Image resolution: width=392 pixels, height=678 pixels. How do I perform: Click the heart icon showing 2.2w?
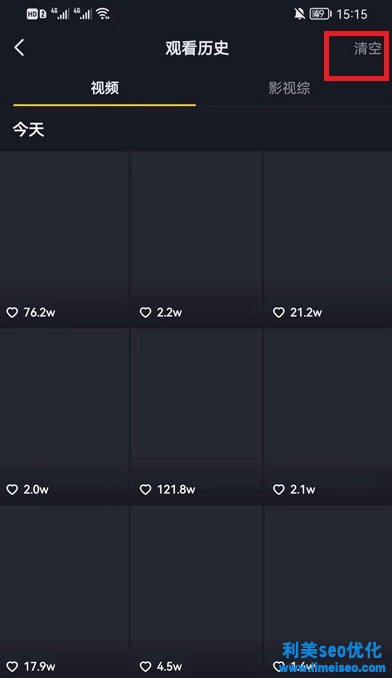coord(146,312)
